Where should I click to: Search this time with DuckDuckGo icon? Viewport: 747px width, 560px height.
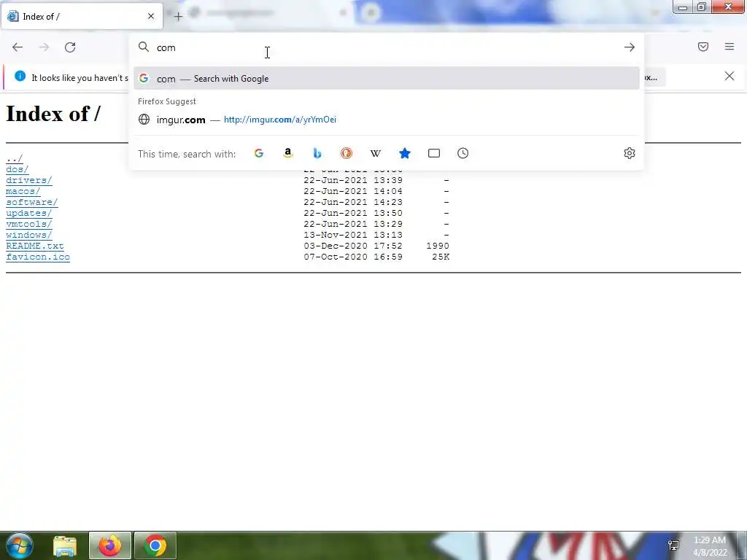click(x=347, y=153)
